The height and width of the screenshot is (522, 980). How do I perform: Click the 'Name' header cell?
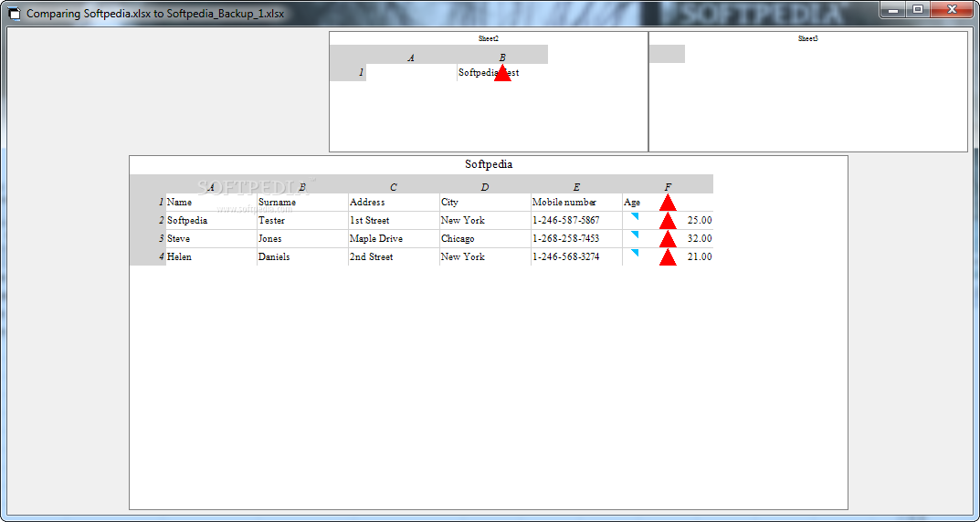click(x=211, y=203)
